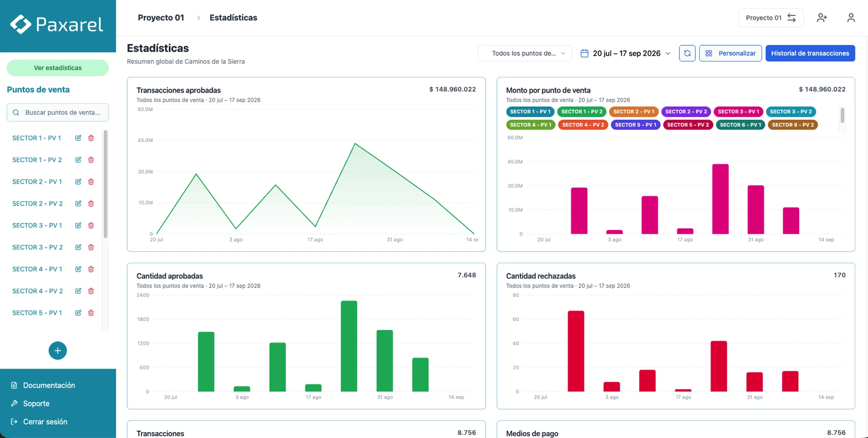The width and height of the screenshot is (868, 438).
Task: Delete SECTOR 1 - PV 2 with trash icon
Action: [91, 160]
